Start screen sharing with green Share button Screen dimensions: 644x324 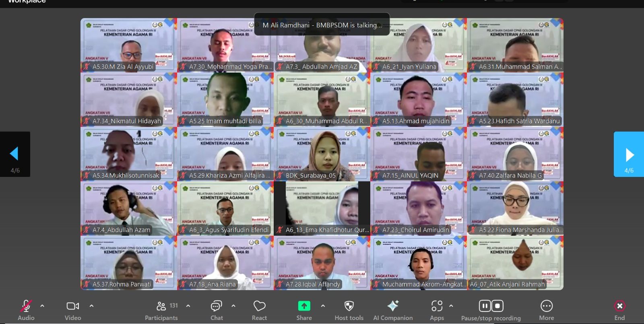coord(304,306)
